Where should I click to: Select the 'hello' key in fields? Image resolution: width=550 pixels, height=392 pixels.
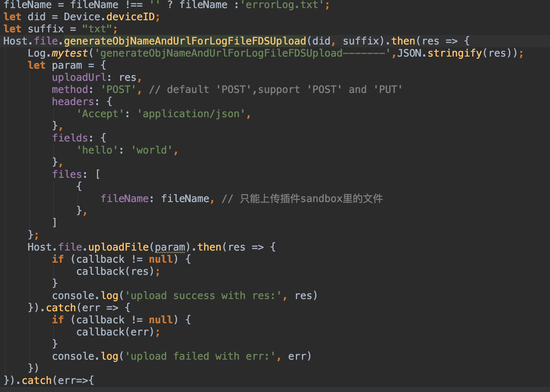click(98, 150)
